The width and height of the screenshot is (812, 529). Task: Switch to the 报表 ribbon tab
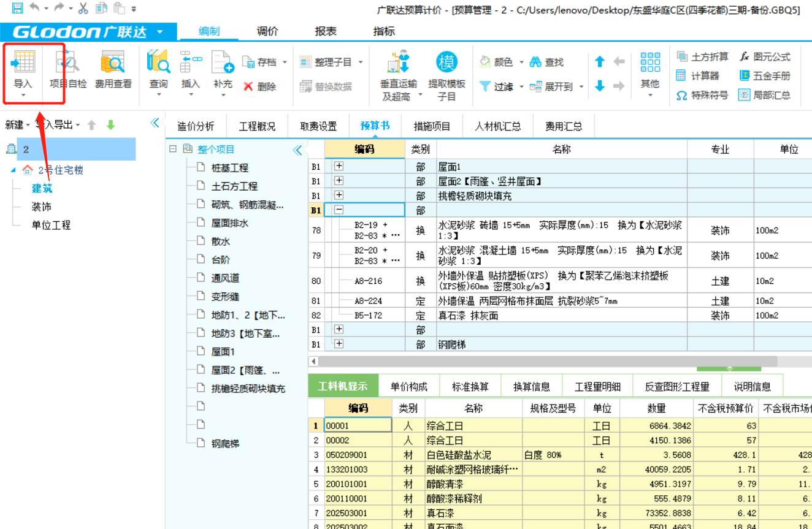pos(326,31)
